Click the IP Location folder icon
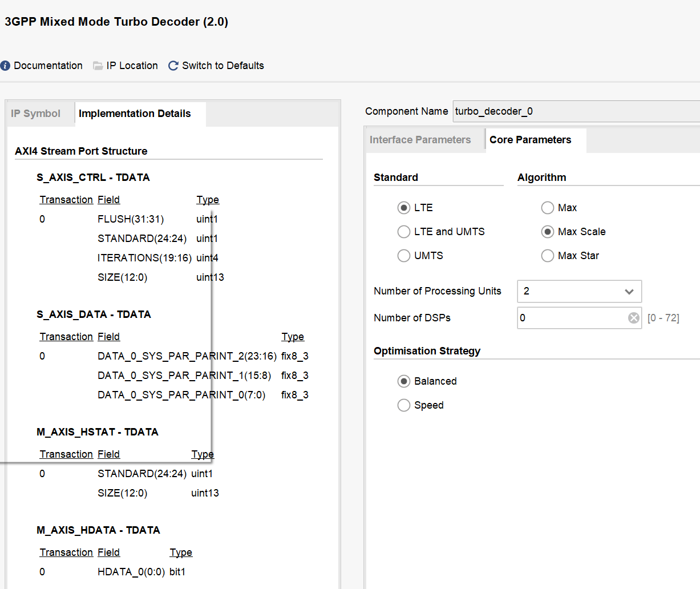Image resolution: width=700 pixels, height=589 pixels. [x=98, y=66]
